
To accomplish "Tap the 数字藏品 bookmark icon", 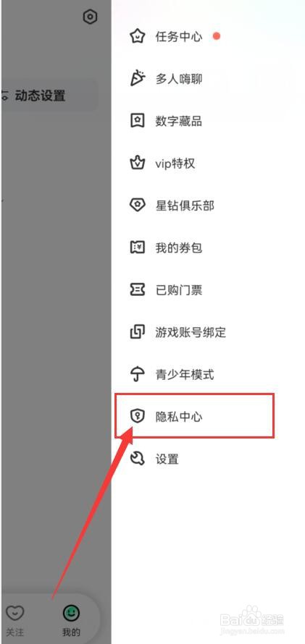I will coord(137,121).
